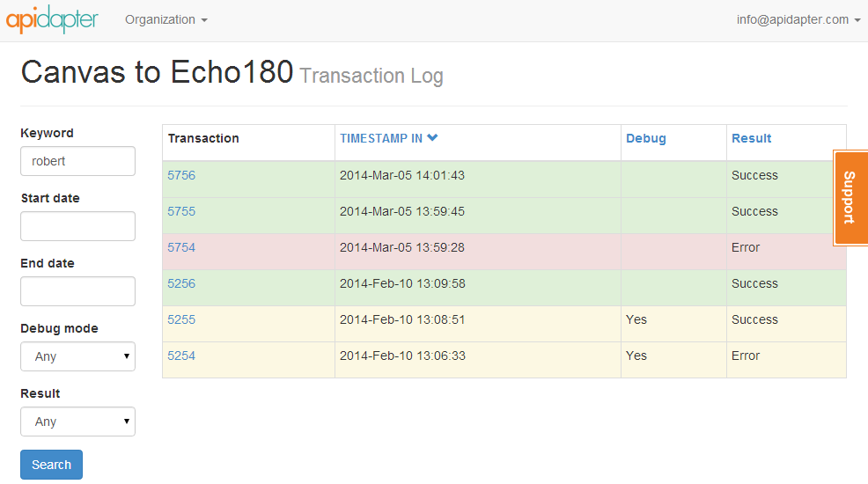Open transaction 5254 link
The width and height of the screenshot is (868, 484).
coord(181,356)
